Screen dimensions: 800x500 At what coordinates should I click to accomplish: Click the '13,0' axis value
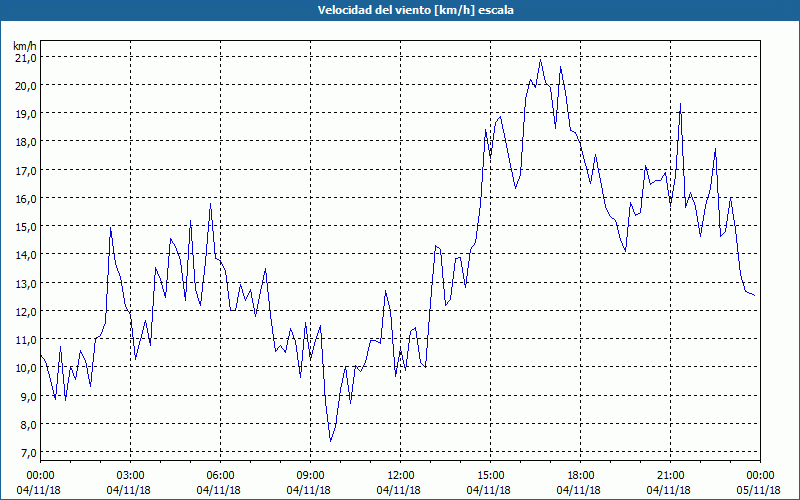26,284
